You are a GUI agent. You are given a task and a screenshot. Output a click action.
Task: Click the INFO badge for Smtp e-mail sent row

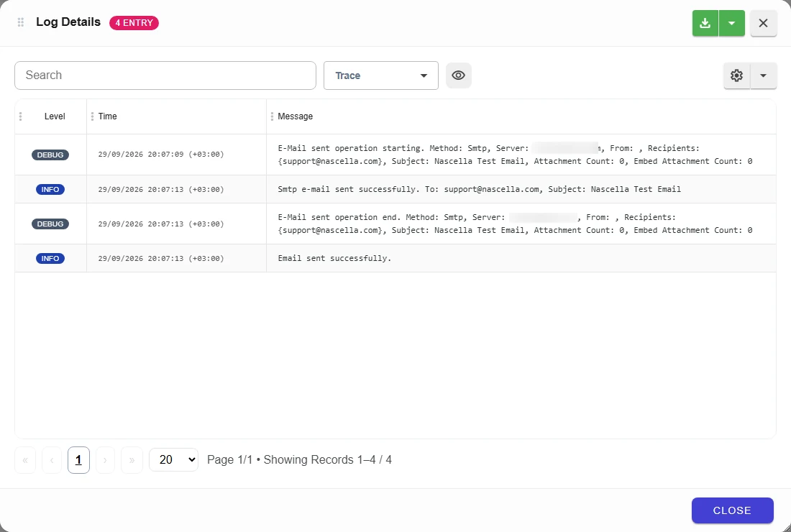[x=50, y=190]
